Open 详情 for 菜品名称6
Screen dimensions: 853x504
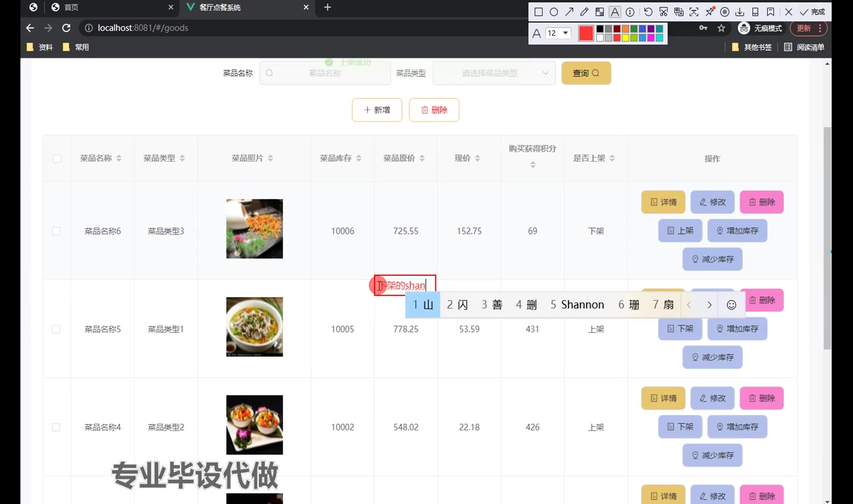point(663,202)
